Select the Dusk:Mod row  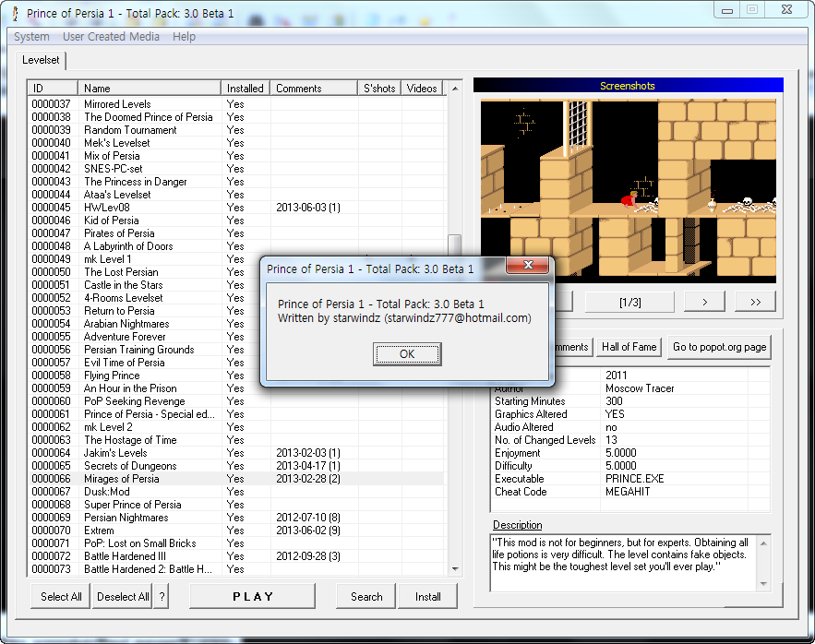(x=236, y=492)
